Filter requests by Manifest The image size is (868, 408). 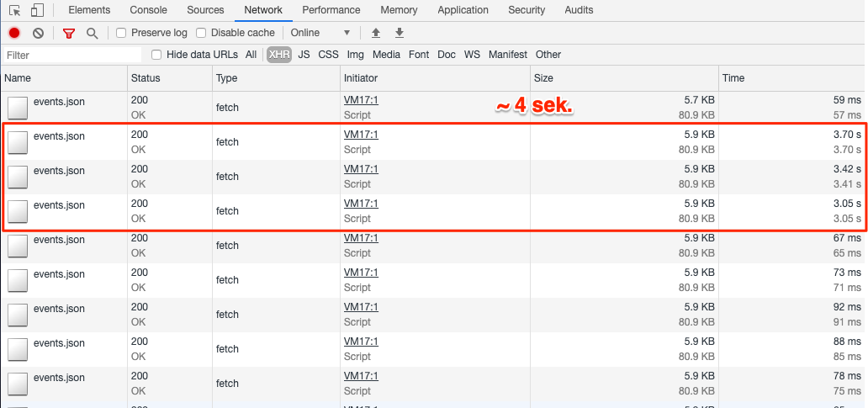(x=508, y=55)
